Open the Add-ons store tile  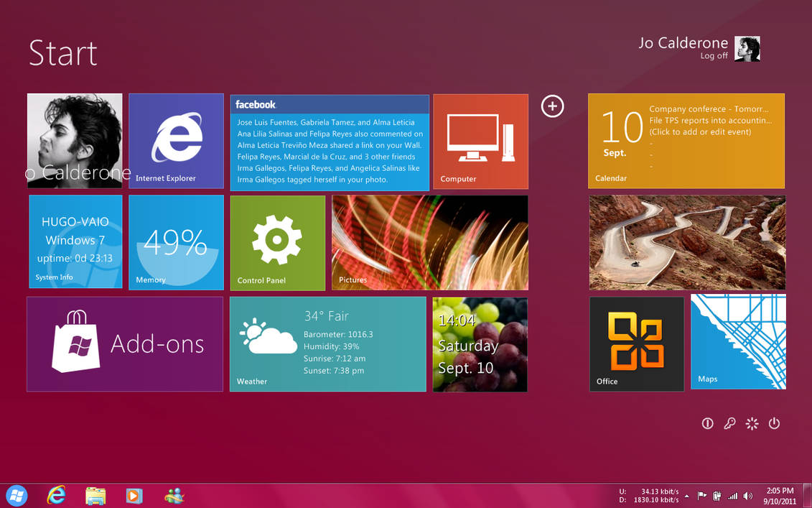[123, 344]
